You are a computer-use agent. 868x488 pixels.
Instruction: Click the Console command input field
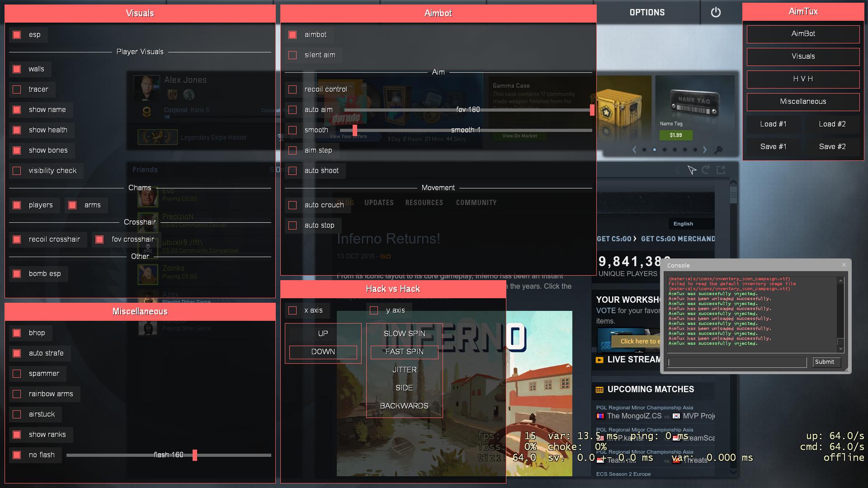tap(737, 362)
